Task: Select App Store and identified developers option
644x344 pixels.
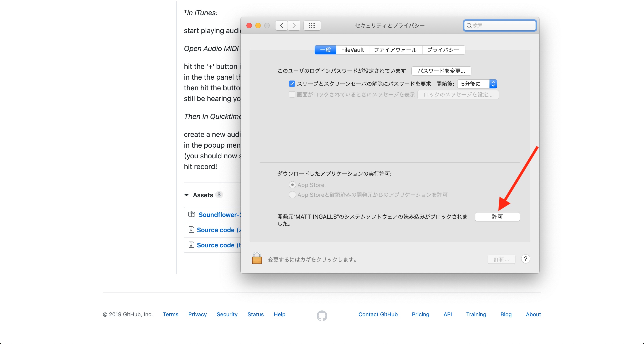Action: click(x=292, y=195)
